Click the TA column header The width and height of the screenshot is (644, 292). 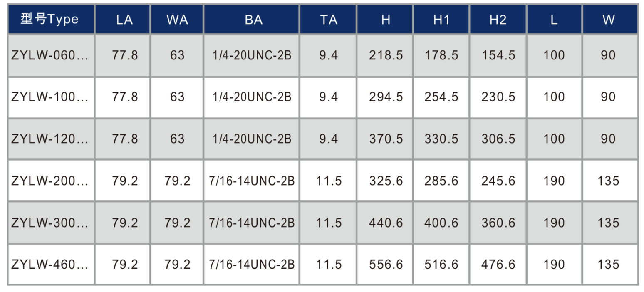point(329,20)
